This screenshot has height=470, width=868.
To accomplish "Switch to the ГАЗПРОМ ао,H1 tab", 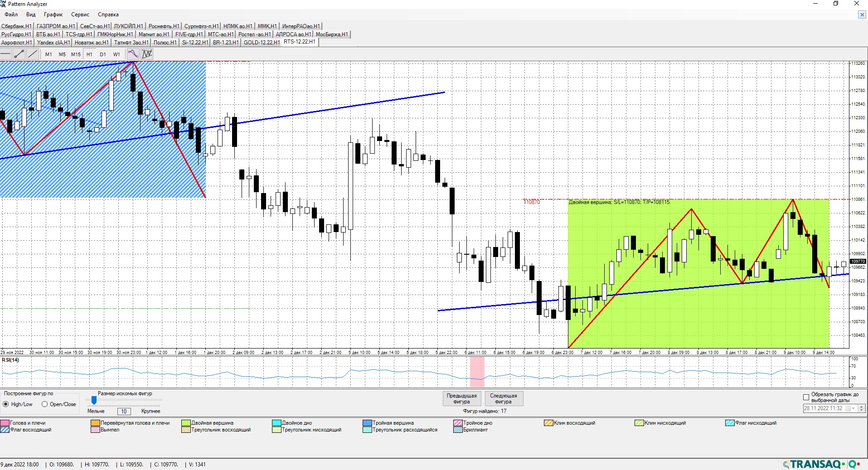I will point(56,26).
